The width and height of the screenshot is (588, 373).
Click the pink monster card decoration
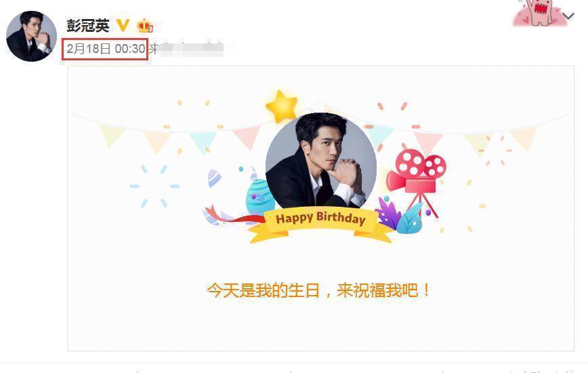[539, 12]
